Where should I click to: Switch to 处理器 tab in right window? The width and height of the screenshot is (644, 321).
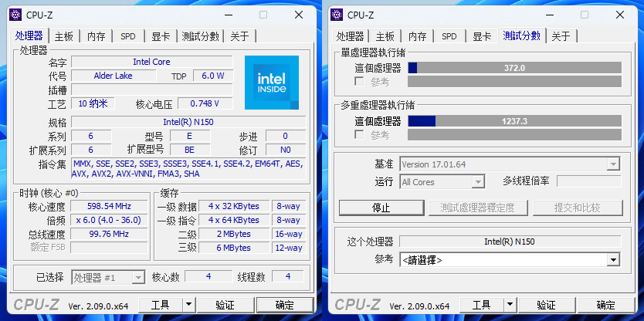pyautogui.click(x=350, y=36)
